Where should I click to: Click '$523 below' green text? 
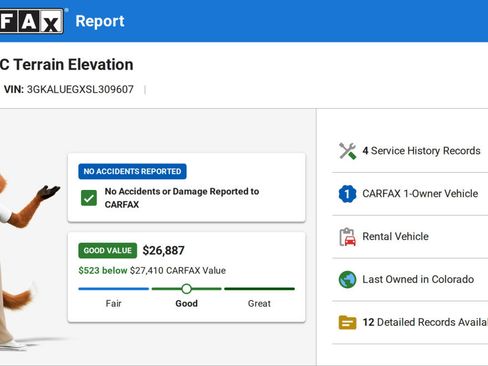click(x=103, y=270)
